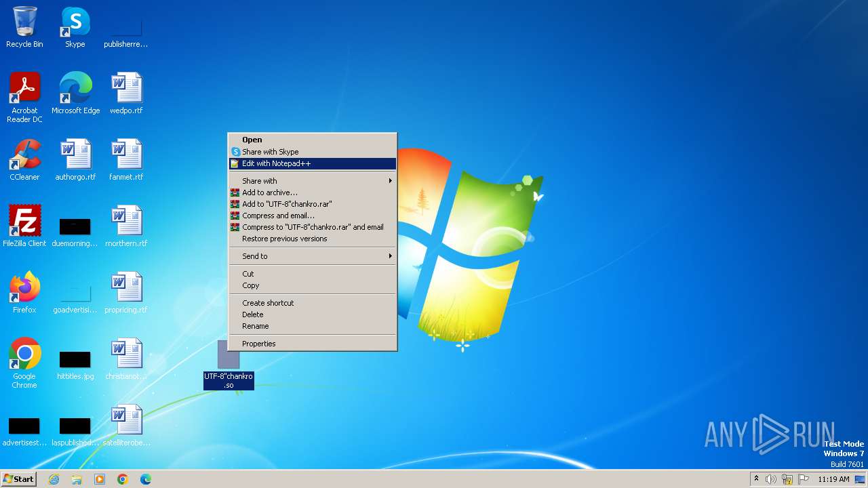Choose Compress to rar and email

click(x=313, y=227)
